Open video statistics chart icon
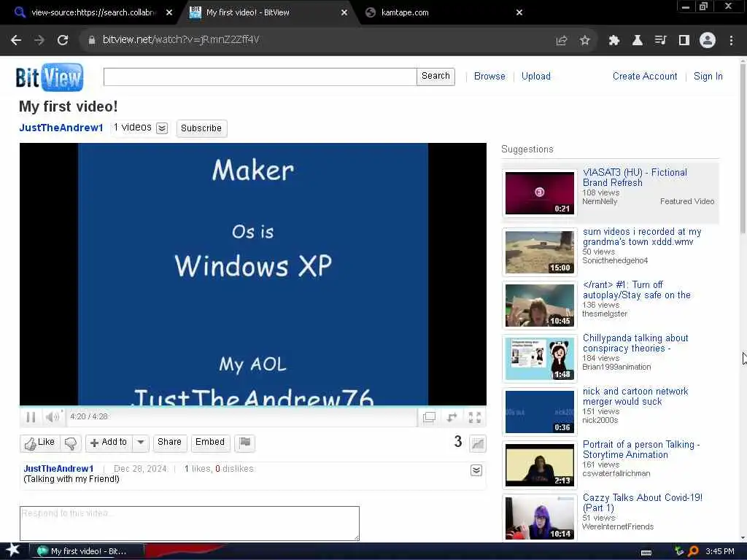 (x=477, y=443)
